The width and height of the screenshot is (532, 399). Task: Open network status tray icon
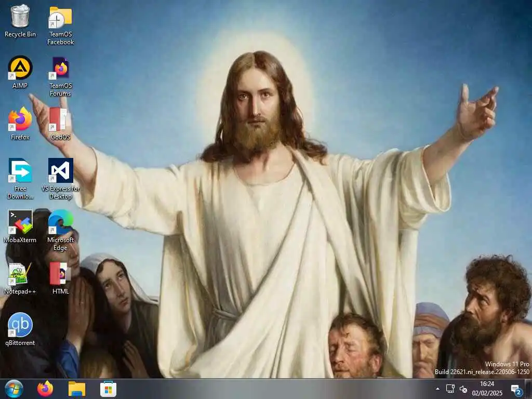[450, 389]
